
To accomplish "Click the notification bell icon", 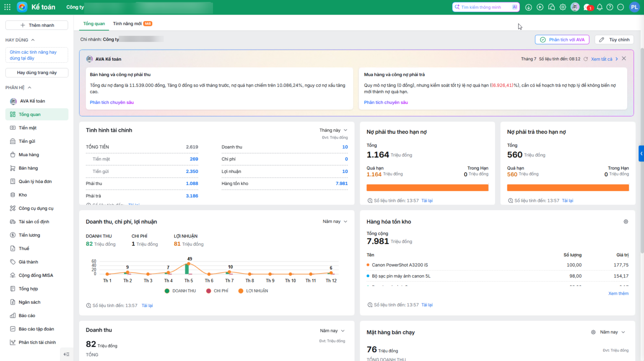I will pyautogui.click(x=600, y=7).
